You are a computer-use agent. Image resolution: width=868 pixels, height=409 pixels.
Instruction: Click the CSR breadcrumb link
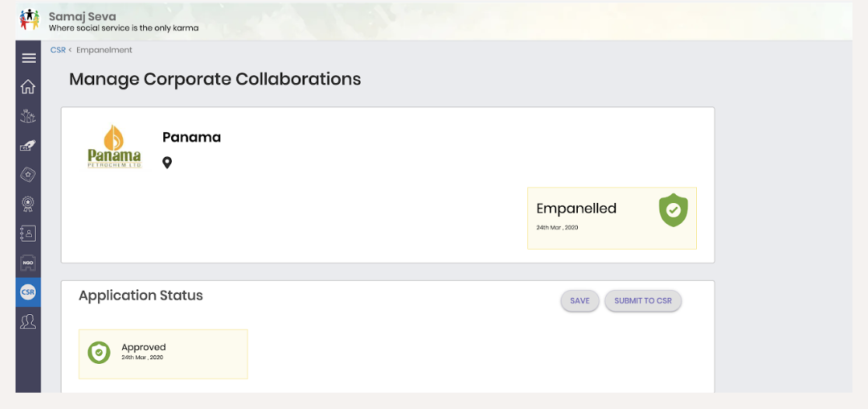pos(58,50)
